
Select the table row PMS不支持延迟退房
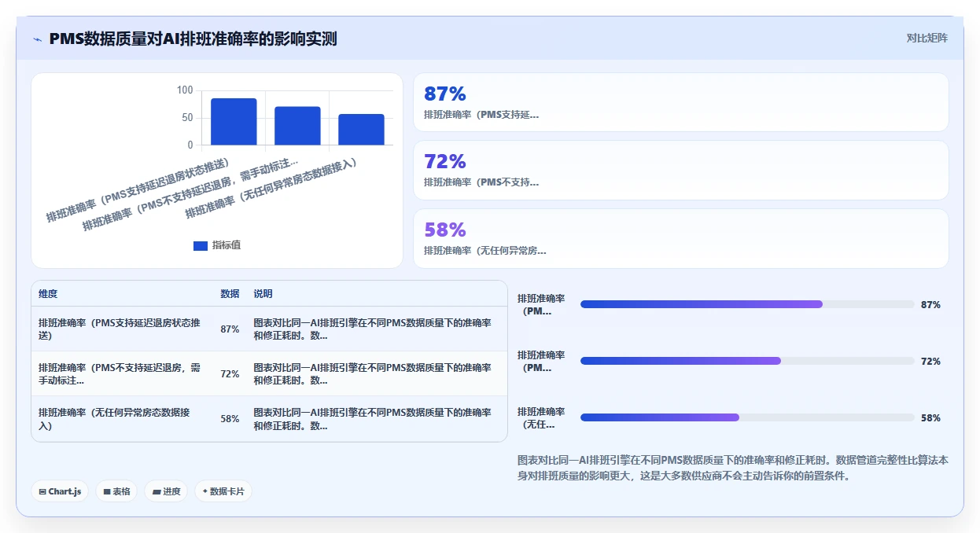(269, 374)
